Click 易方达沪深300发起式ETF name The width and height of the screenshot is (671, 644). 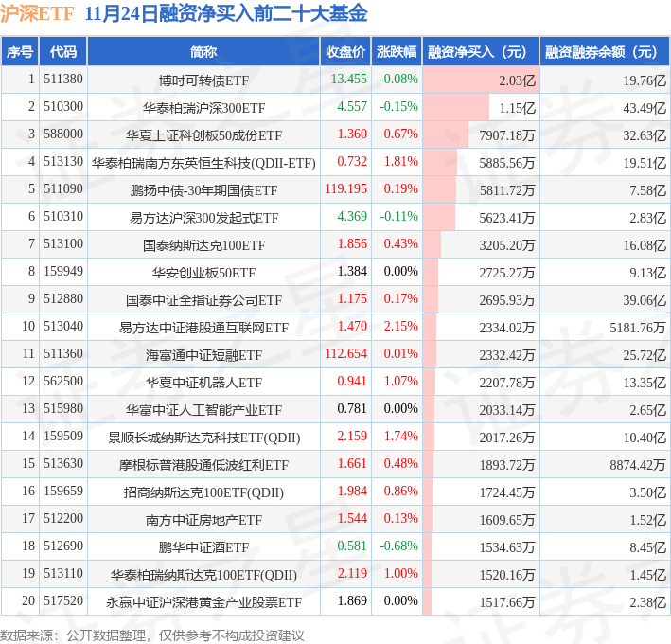point(203,218)
